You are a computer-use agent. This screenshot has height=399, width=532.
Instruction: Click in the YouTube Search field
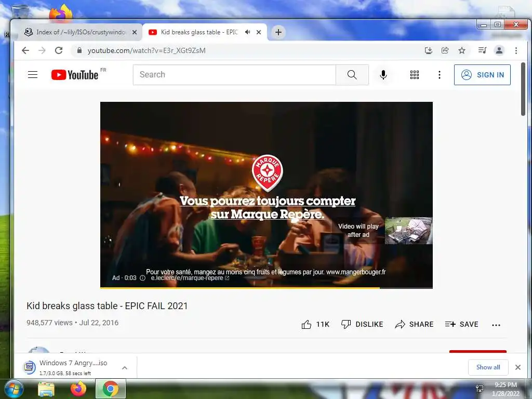click(234, 75)
